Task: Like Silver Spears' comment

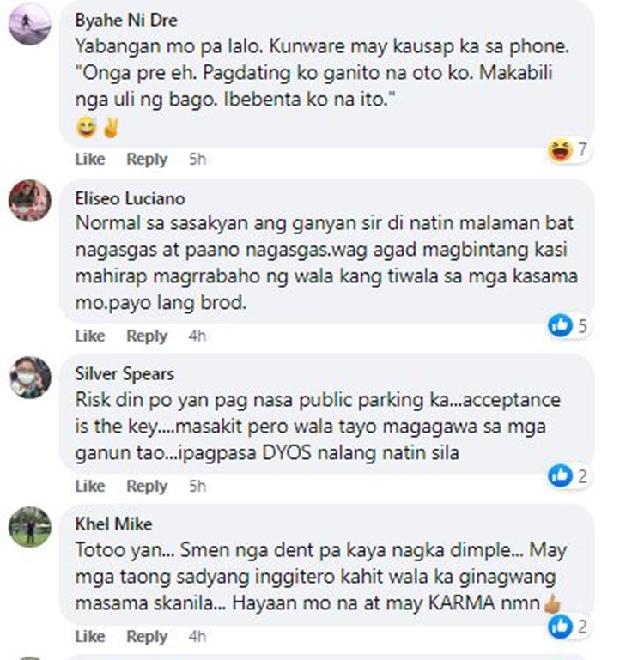Action: (x=90, y=486)
